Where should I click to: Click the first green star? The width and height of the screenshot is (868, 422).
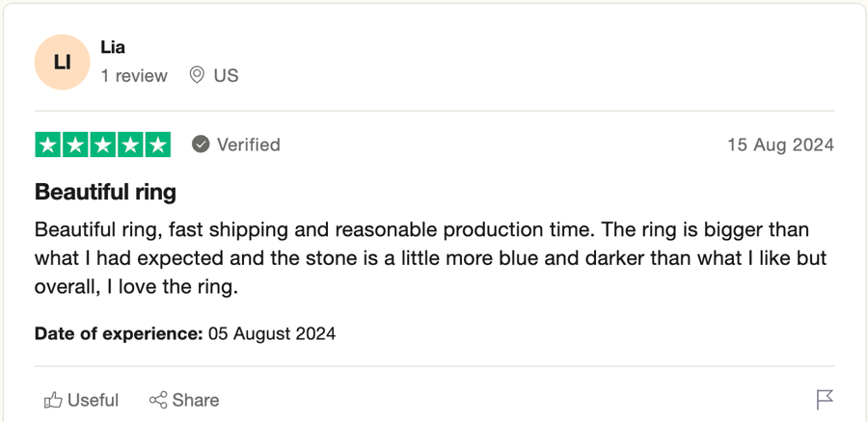[x=48, y=145]
